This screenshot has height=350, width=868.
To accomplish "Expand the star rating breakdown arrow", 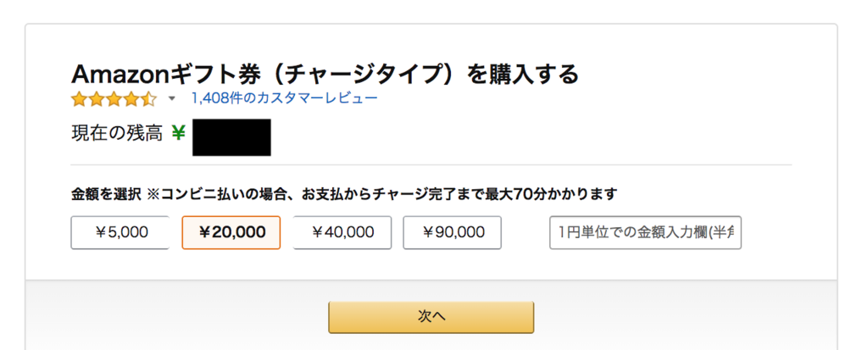I will click(x=172, y=99).
